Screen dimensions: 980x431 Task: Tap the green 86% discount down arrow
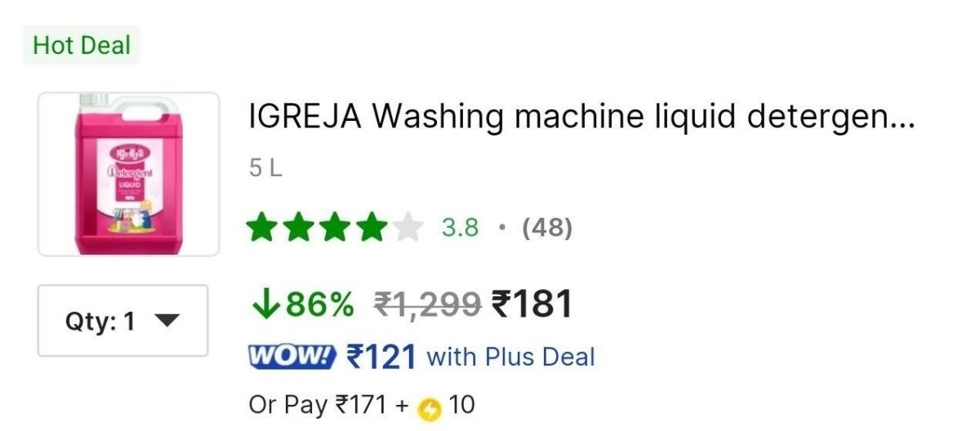tap(265, 305)
